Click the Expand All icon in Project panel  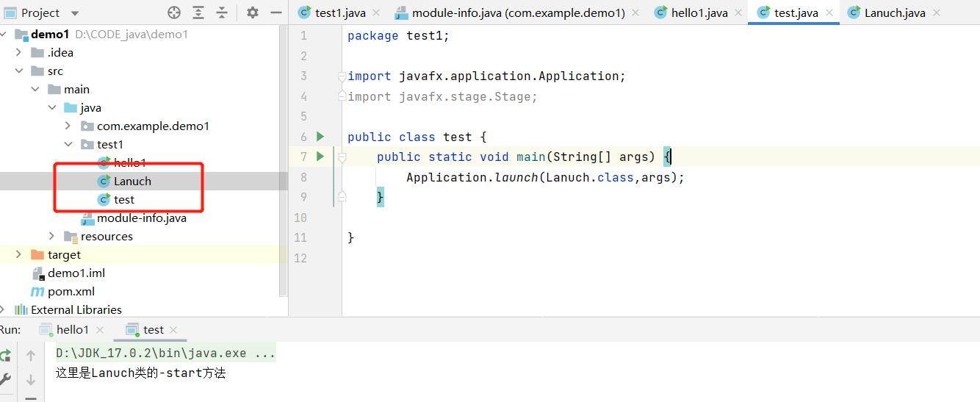[x=198, y=12]
